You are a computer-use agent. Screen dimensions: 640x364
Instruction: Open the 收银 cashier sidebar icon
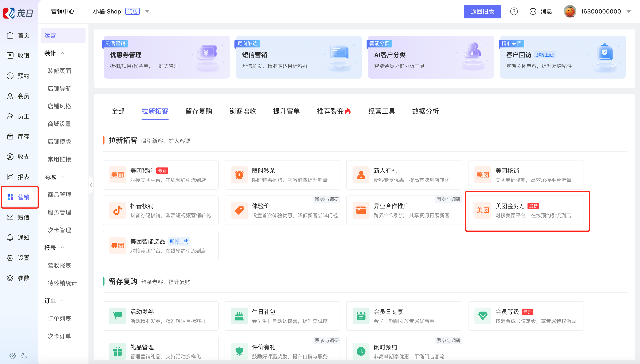coord(10,55)
